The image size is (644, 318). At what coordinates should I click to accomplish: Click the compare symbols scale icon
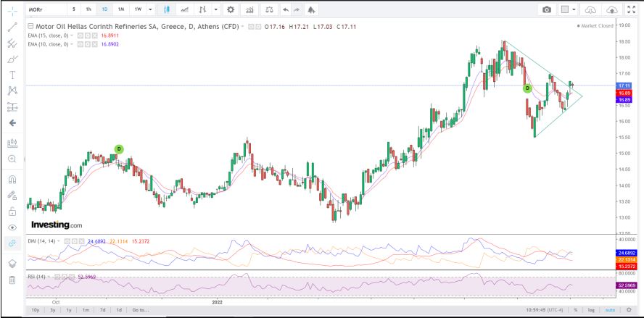pos(270,10)
